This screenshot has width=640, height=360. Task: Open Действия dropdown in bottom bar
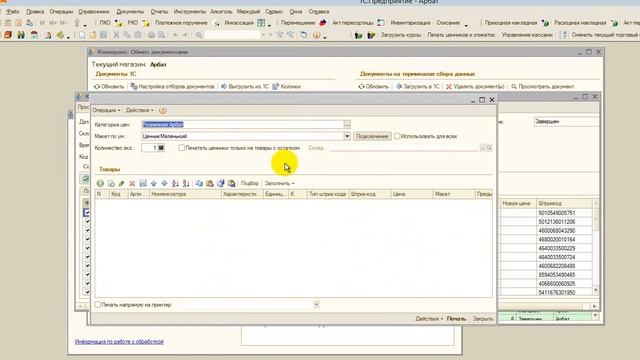tap(429, 319)
